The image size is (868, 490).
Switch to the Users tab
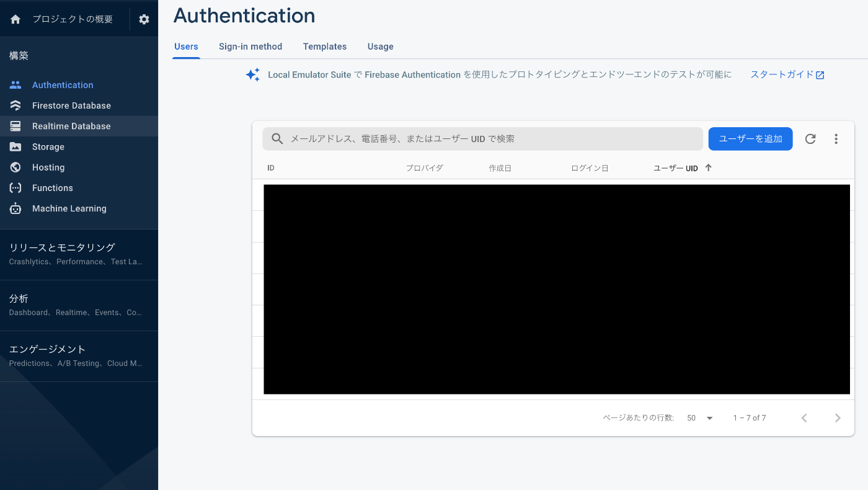click(186, 47)
